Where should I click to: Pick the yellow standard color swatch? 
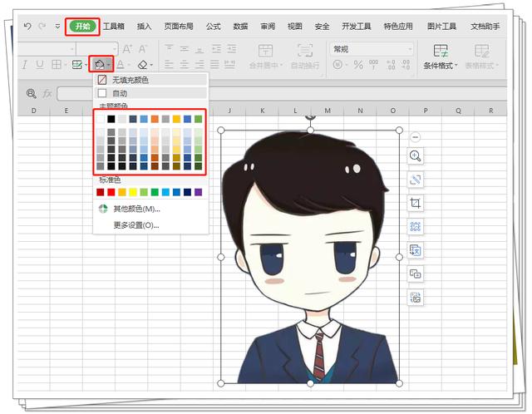133,192
